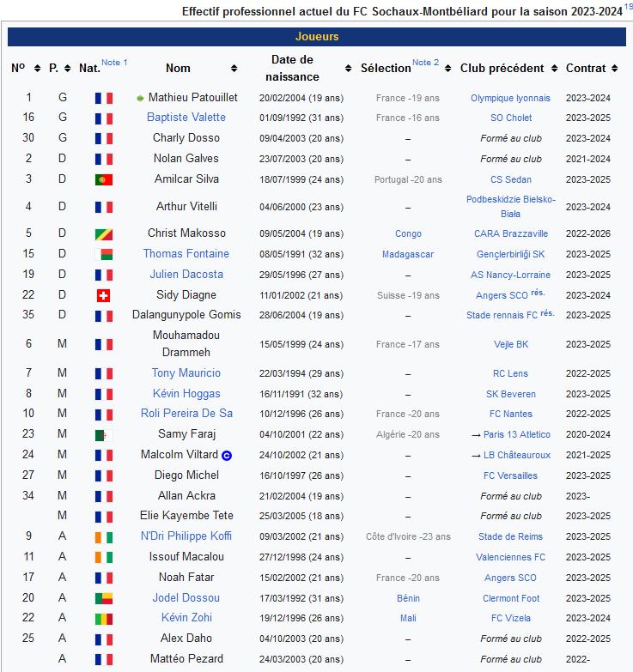The image size is (633, 672).
Task: Click the French flag for Mathieu Patouillet
Action: point(104,98)
